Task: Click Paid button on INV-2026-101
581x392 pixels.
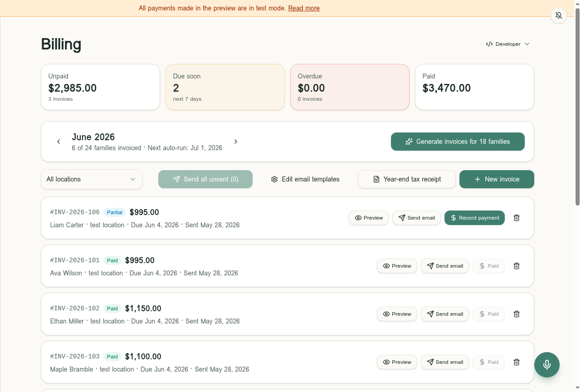Action: point(488,266)
